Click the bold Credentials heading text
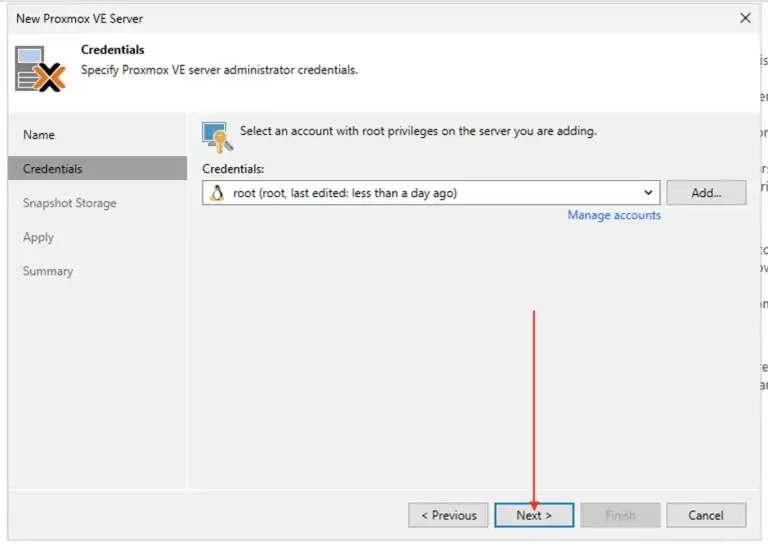Screen dimensions: 768x546 point(113,49)
